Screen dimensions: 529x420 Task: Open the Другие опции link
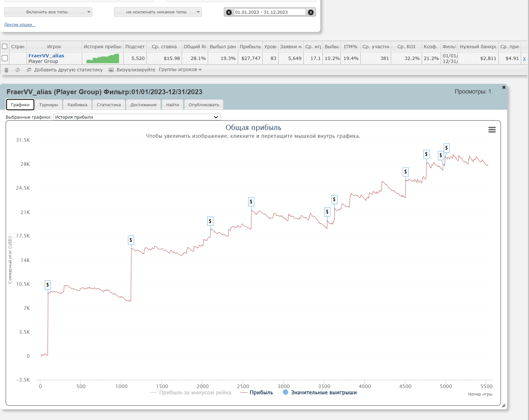coord(20,25)
